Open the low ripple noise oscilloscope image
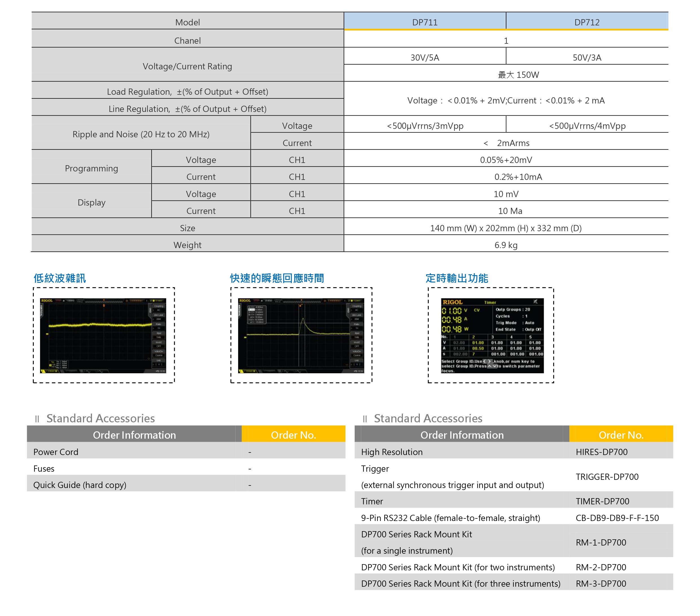This screenshot has width=700, height=616. click(103, 335)
